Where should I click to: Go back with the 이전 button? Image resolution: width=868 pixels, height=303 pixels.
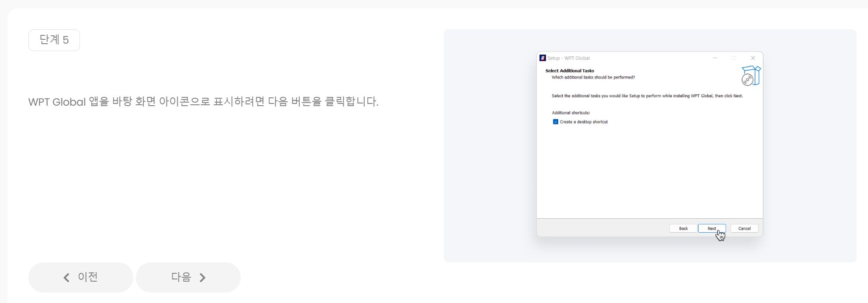tap(81, 277)
